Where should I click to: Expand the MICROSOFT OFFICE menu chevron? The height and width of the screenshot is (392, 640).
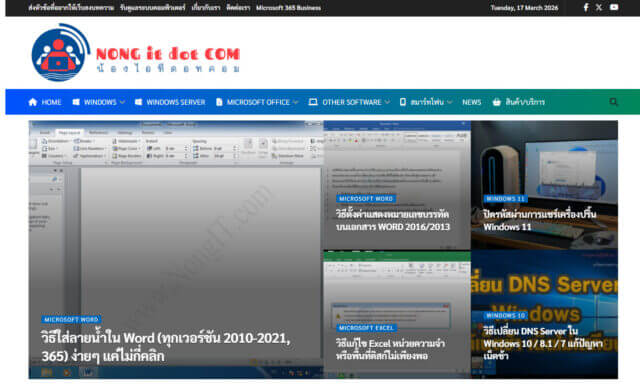pos(296,102)
